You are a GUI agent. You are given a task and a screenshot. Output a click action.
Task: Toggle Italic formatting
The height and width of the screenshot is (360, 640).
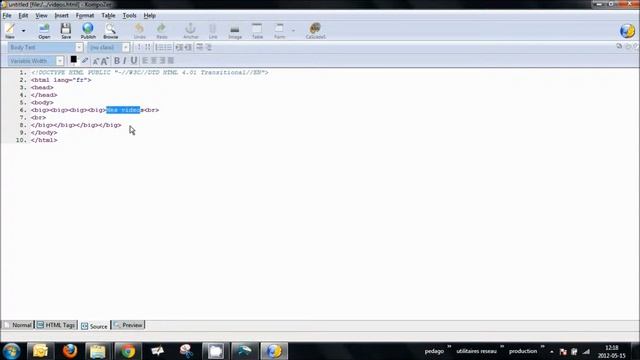click(x=125, y=61)
